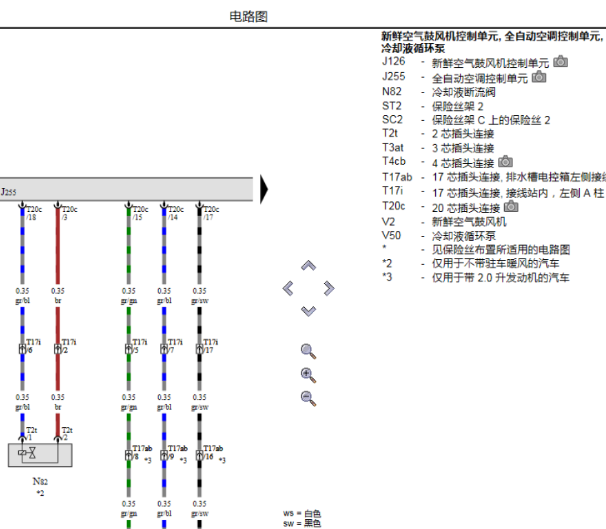
Task: Click the T20c/3 pin connector label
Action: (70, 213)
